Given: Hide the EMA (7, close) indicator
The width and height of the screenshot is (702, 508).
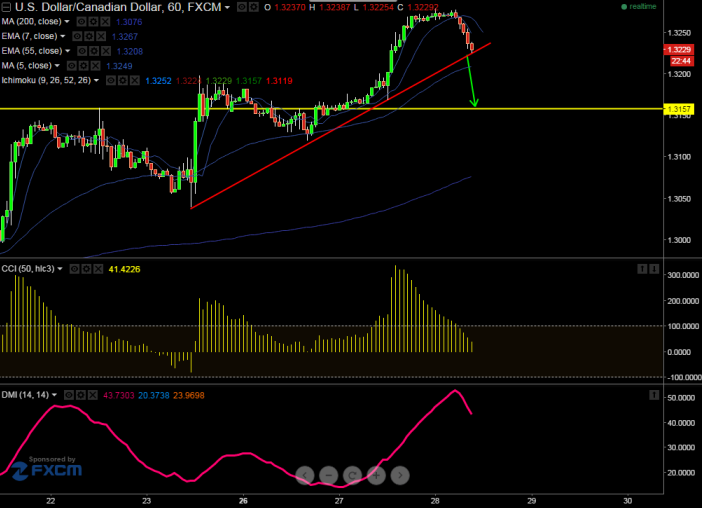Looking at the screenshot, I should pyautogui.click(x=77, y=36).
